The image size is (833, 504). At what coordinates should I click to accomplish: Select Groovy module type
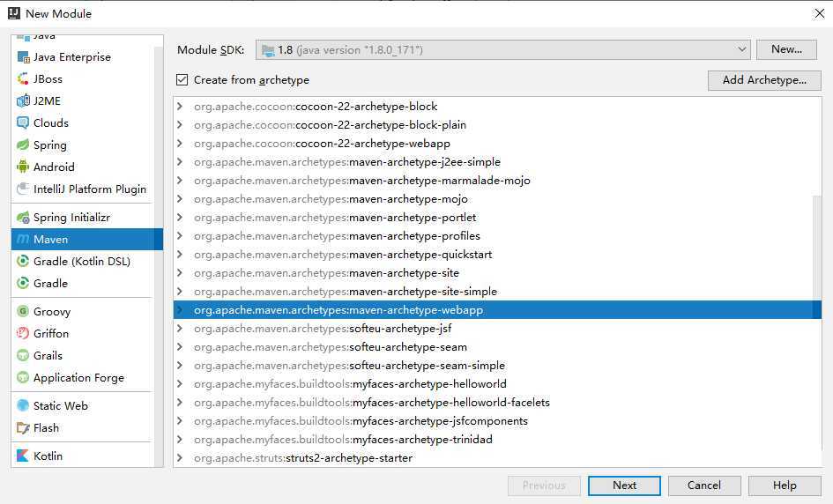tap(82, 311)
